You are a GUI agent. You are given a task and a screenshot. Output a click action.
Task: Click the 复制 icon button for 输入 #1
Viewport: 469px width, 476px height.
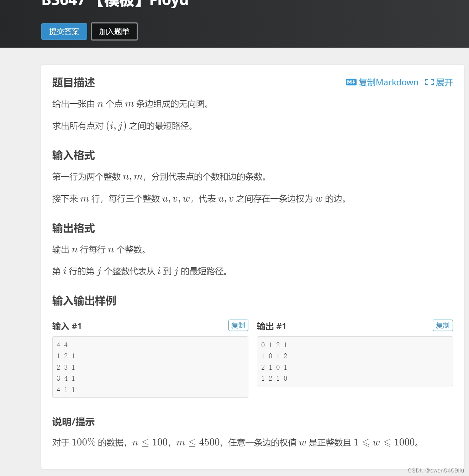coord(238,325)
